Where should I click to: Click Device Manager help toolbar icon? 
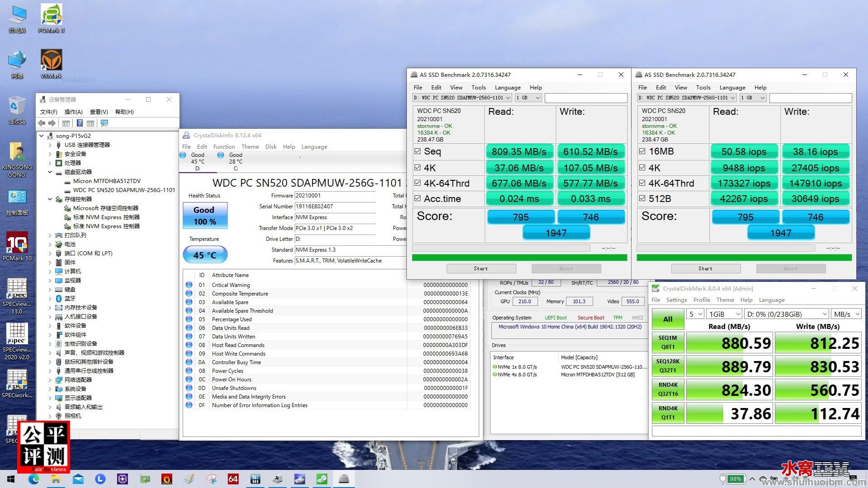(80, 123)
